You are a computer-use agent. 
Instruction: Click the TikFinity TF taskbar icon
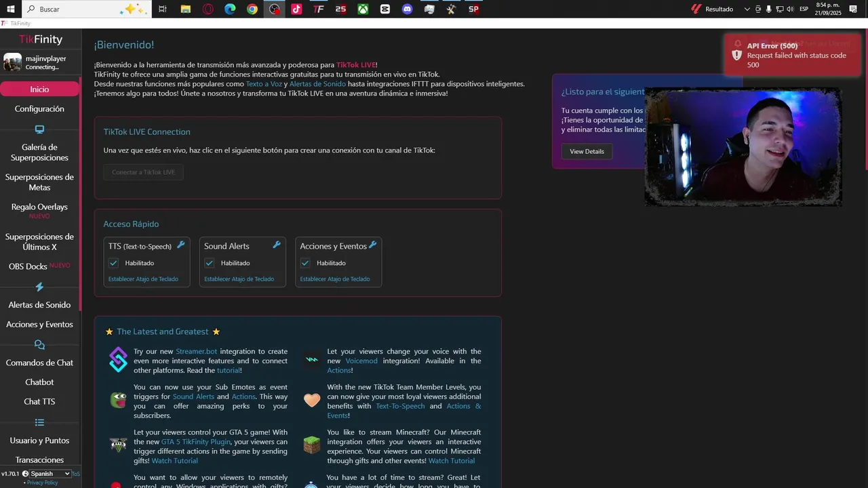[319, 9]
